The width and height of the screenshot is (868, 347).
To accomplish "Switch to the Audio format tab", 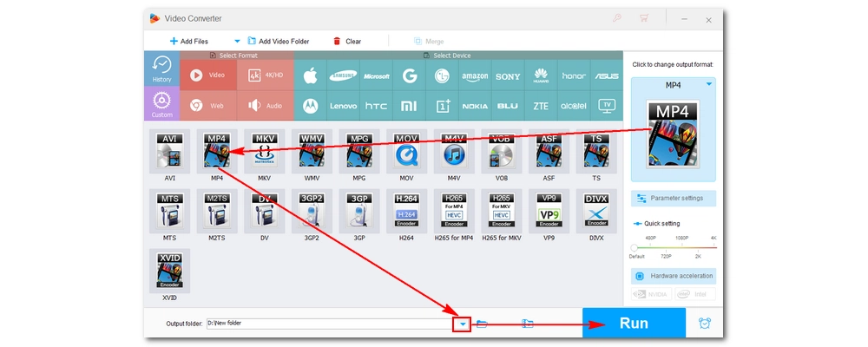I will tap(266, 106).
